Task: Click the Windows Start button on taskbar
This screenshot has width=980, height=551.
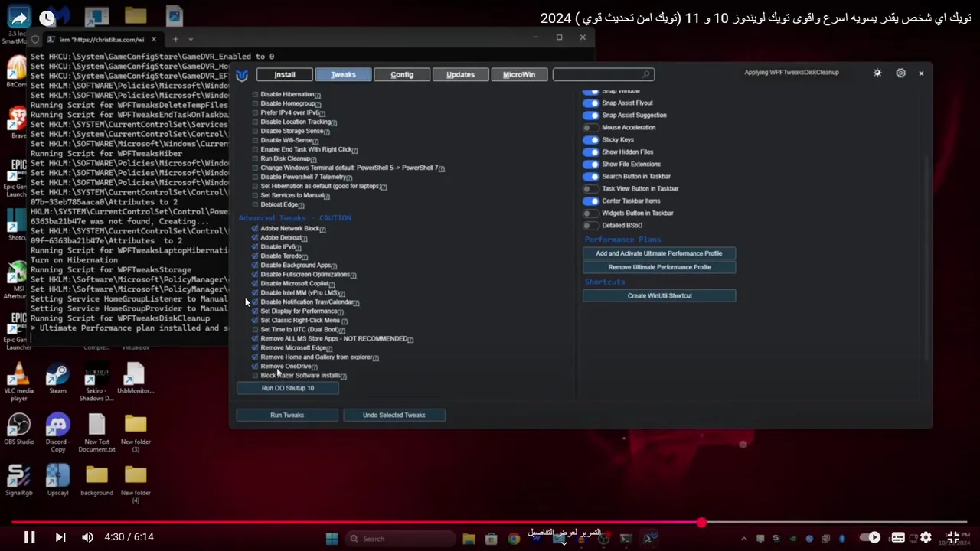Action: coord(332,539)
